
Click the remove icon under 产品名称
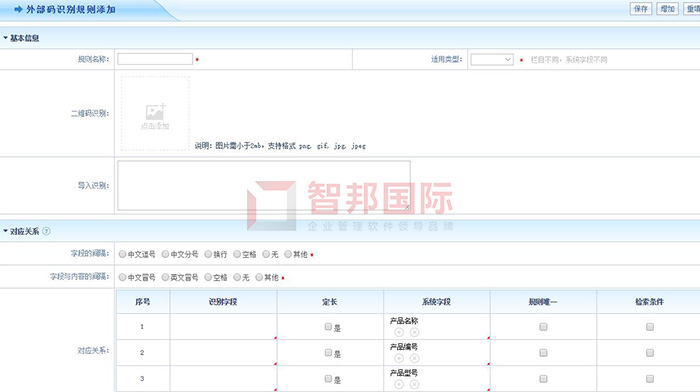pyautogui.click(x=415, y=332)
